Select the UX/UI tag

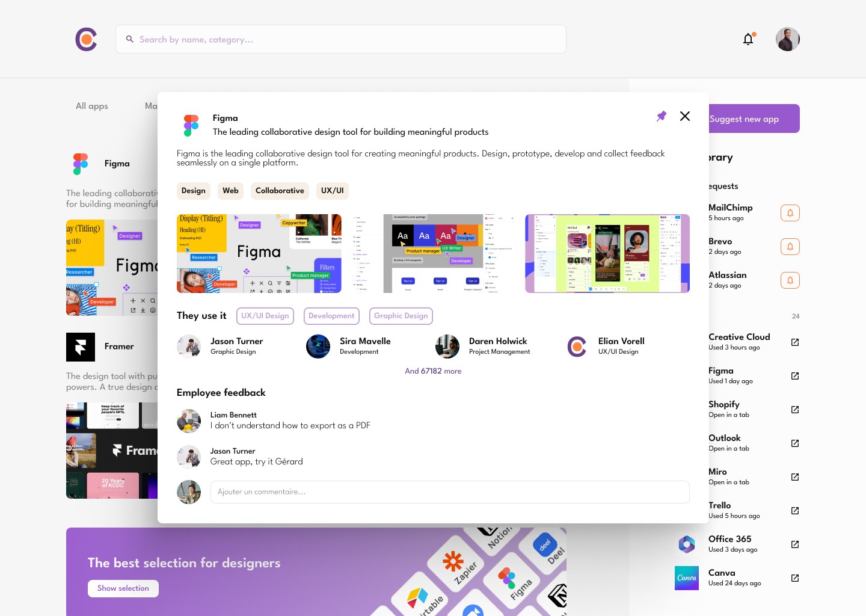[x=333, y=191]
